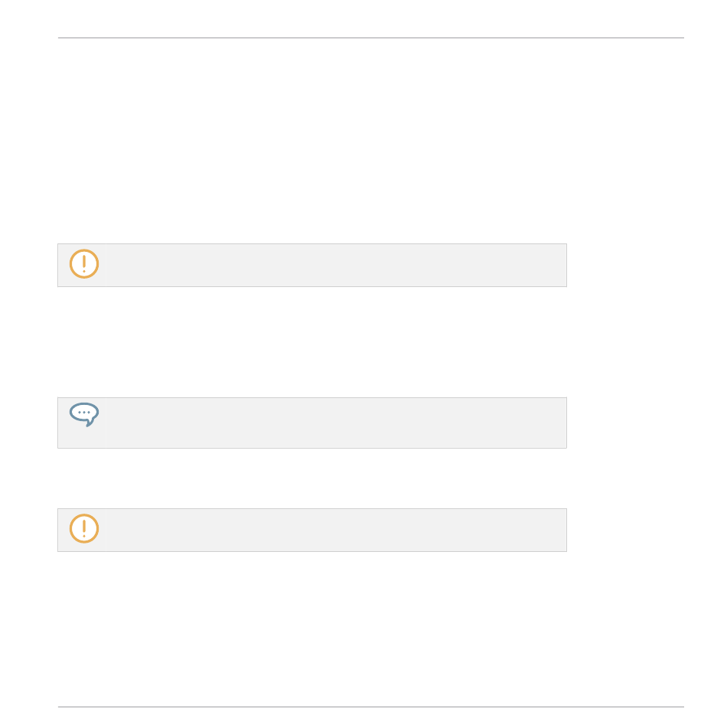Select the gray speech bubble callout box
The image size is (727, 728).
[312, 423]
